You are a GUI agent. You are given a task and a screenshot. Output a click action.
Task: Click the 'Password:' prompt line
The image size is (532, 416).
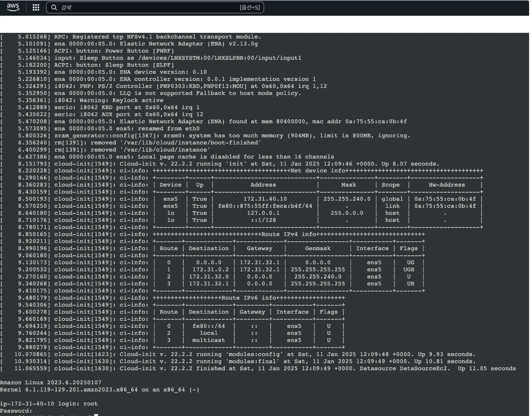pos(16,411)
